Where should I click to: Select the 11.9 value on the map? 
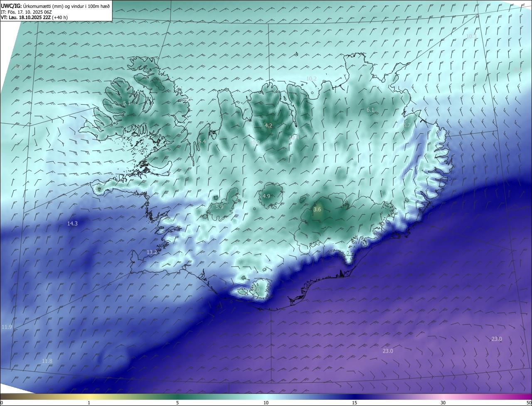click(x=7, y=327)
